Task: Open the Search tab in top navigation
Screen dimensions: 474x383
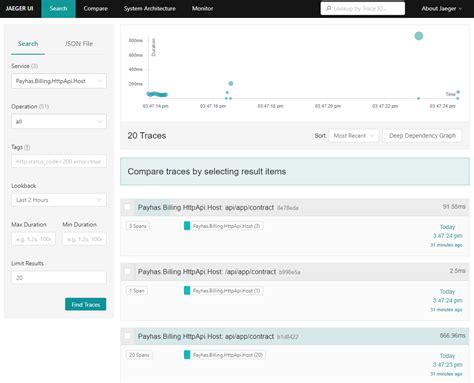Action: (58, 8)
